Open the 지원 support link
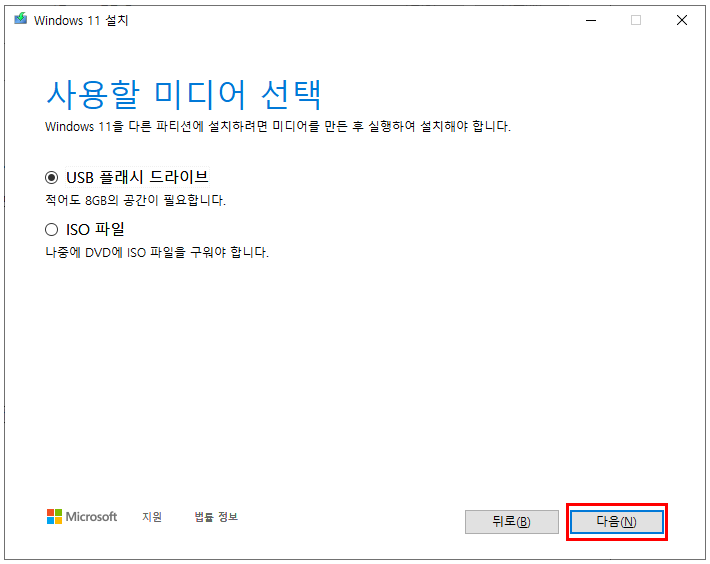This screenshot has width=710, height=564. point(152,516)
